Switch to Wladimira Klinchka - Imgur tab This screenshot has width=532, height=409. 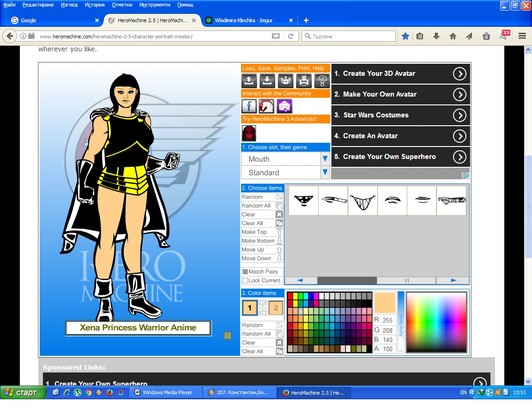pyautogui.click(x=249, y=20)
